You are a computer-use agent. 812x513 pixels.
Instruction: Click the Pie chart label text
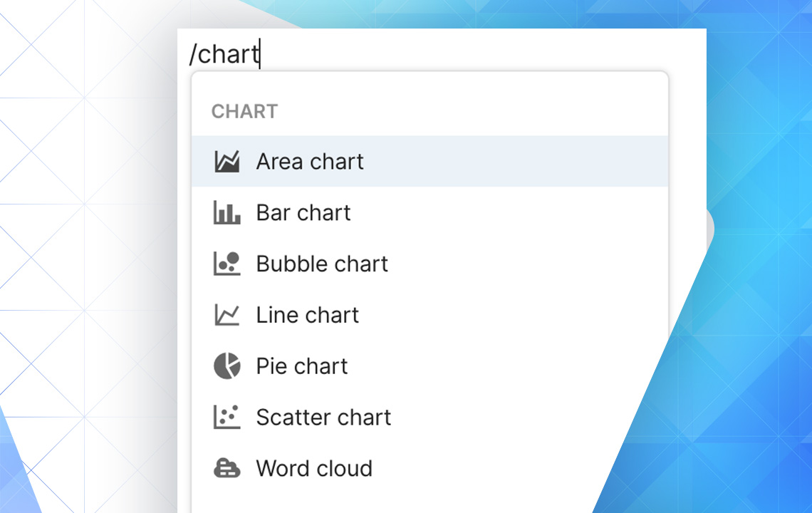301,366
